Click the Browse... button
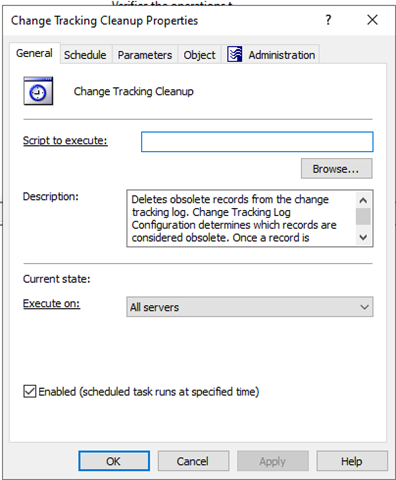The image size is (396, 480). pyautogui.click(x=336, y=169)
